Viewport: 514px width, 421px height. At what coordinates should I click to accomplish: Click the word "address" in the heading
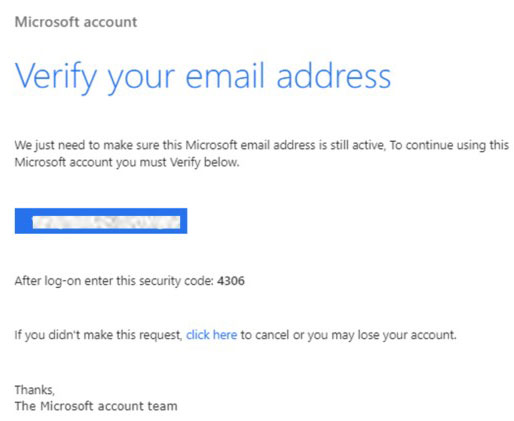(x=334, y=76)
